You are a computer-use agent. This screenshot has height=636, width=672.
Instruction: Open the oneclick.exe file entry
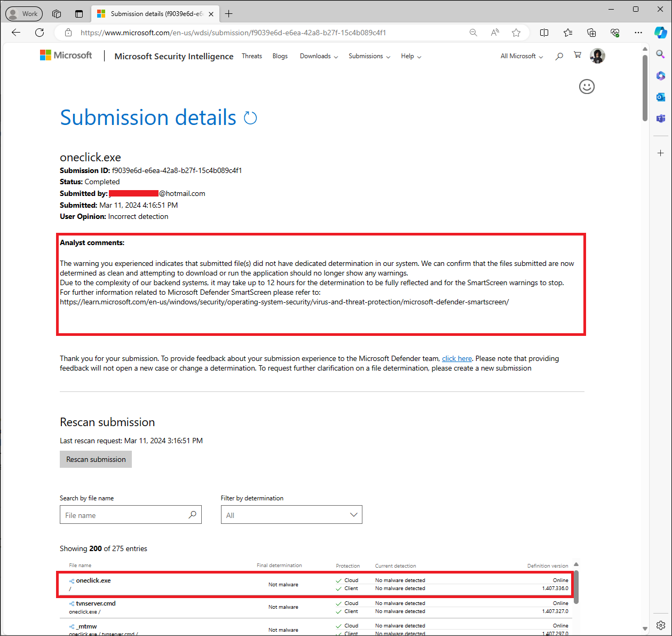pos(93,580)
